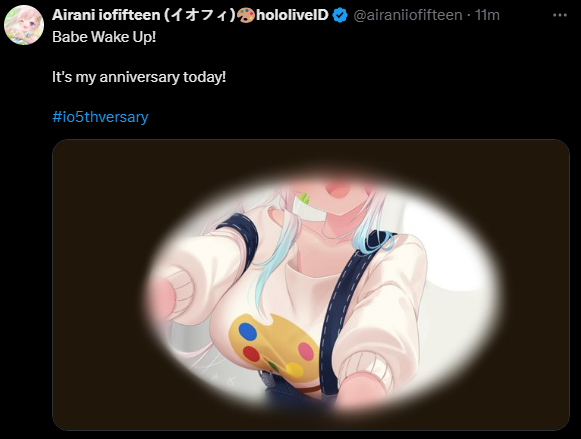Click the green hair clip in artwork
Screen dimensions: 581x439
305,198
